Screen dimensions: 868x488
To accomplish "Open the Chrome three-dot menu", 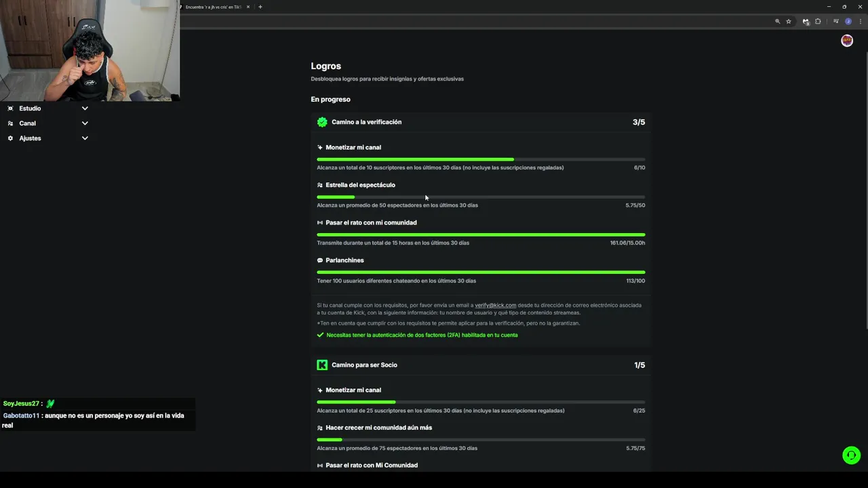I will tap(861, 22).
